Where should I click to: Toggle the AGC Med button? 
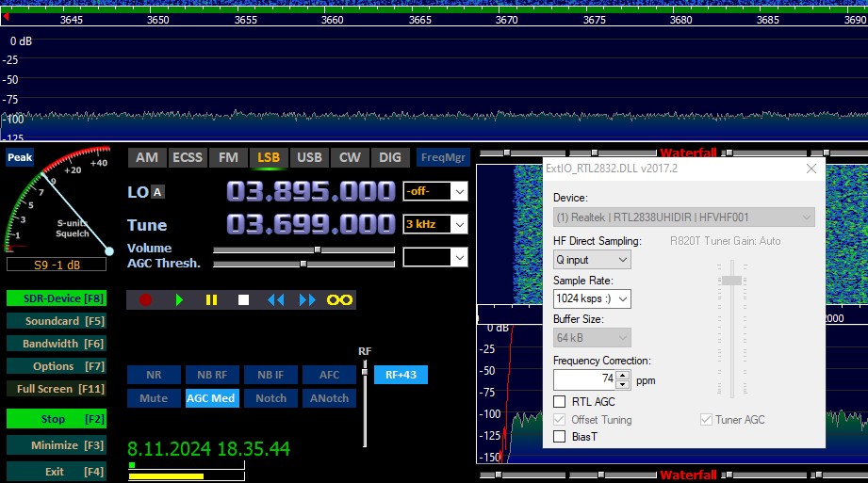[212, 398]
